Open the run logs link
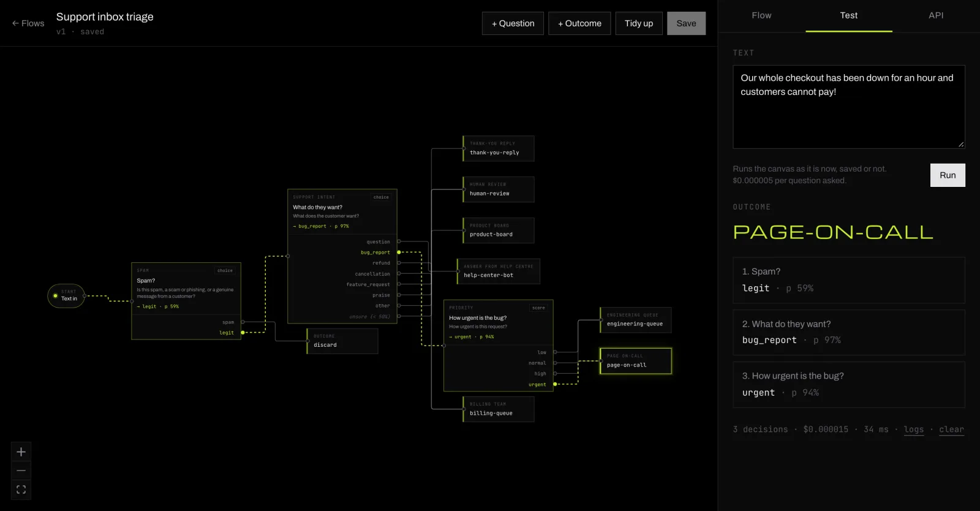This screenshot has height=511, width=980. point(913,430)
